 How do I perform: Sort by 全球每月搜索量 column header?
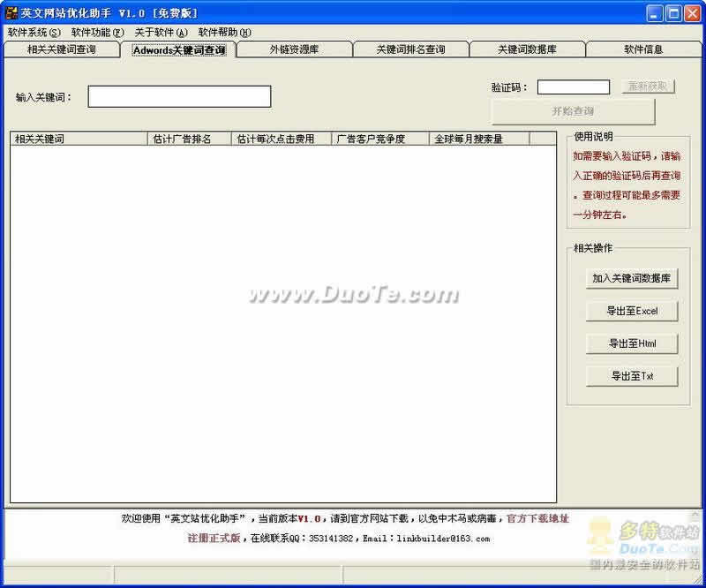tap(478, 139)
